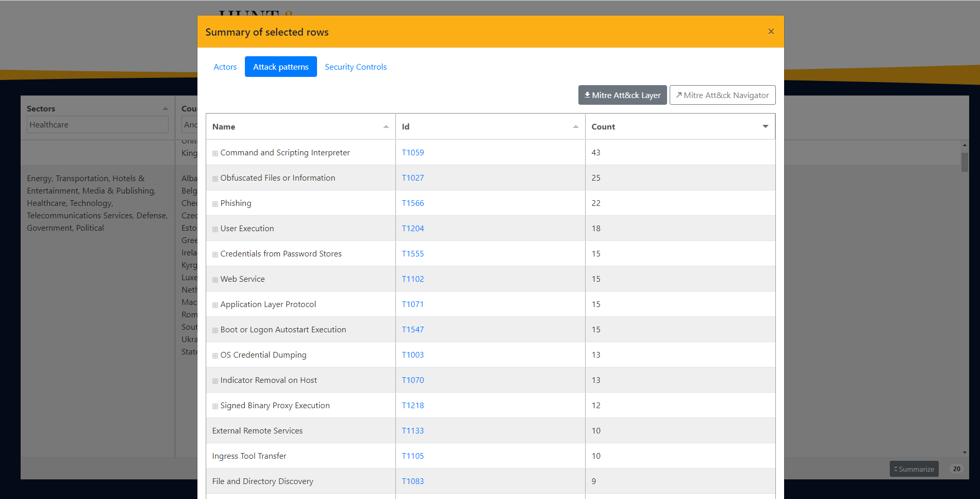Select the External Remote Services name cell
This screenshot has width=980, height=499.
[x=301, y=430]
